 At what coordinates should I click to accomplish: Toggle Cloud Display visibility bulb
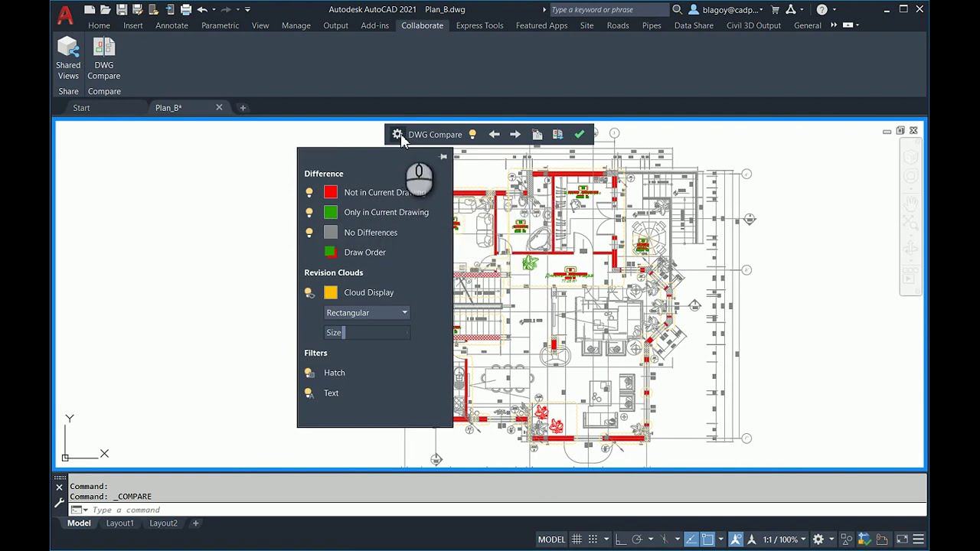[309, 293]
